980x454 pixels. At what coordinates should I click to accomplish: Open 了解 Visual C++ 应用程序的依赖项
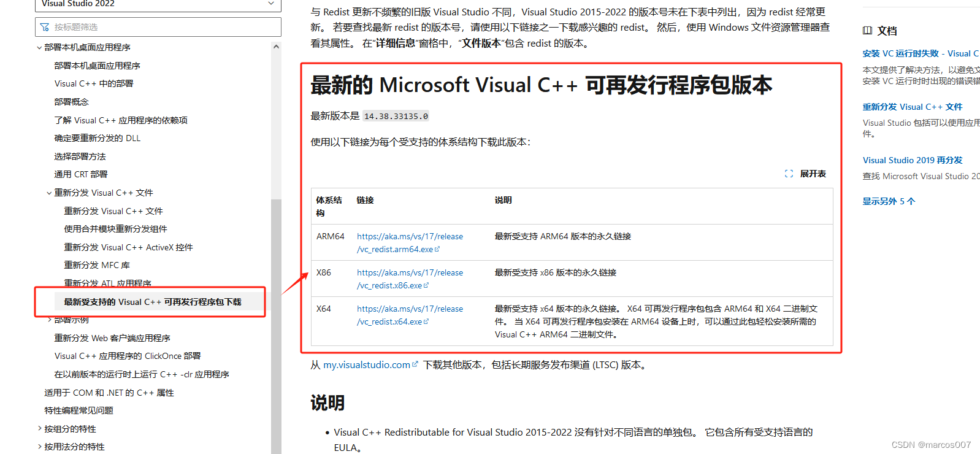pos(121,120)
